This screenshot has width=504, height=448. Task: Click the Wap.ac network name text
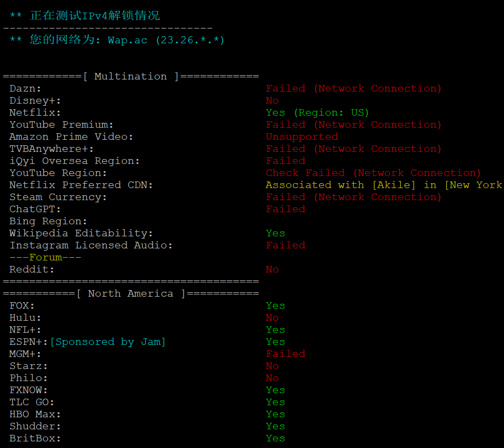click(x=127, y=40)
